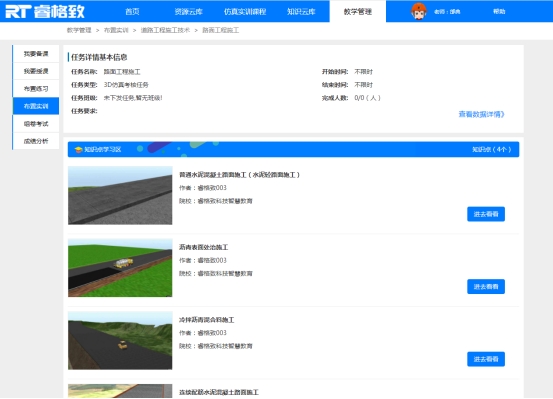Click 进去看看 for 沥青表面处治施工
The width and height of the screenshot is (553, 399).
[x=486, y=286]
